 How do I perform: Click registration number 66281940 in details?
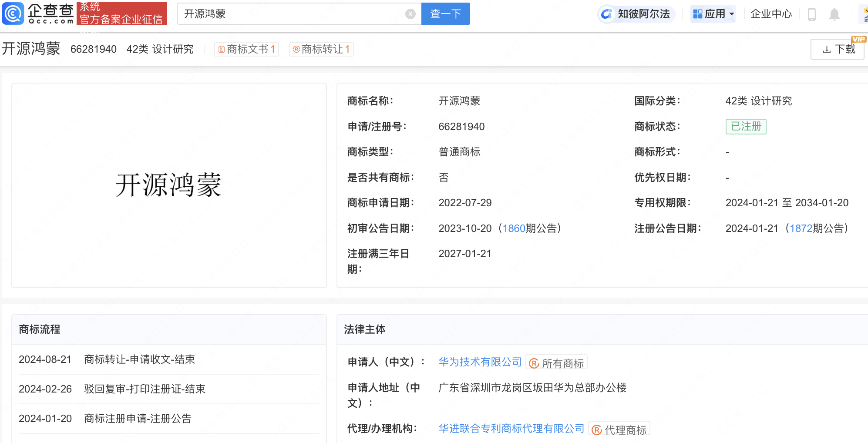(461, 127)
